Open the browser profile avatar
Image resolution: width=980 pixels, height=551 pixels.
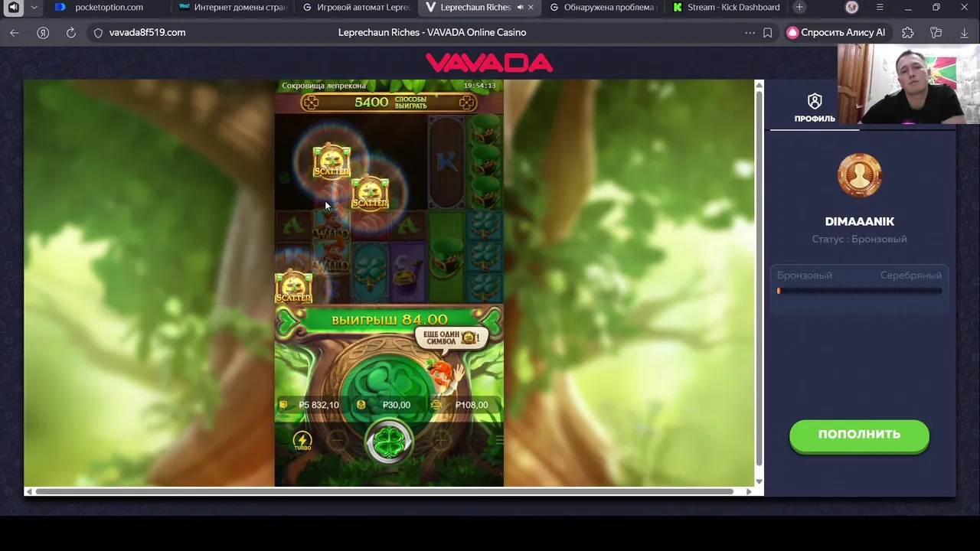852,8
